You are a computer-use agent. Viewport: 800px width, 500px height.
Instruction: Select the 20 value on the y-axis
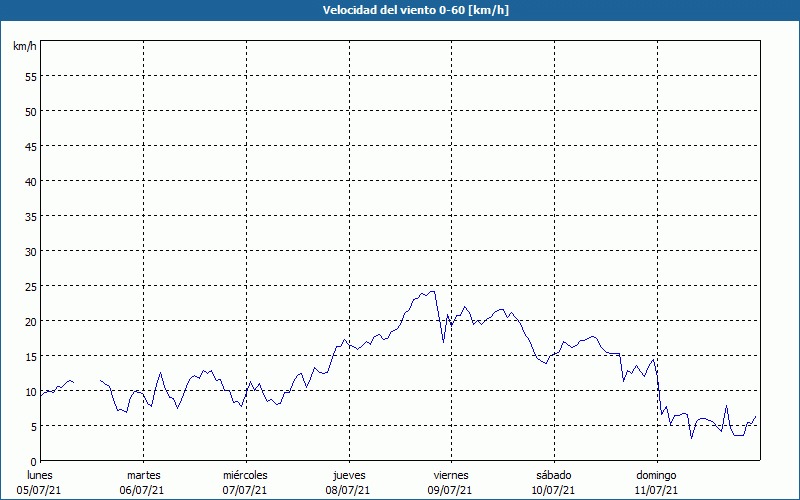[x=31, y=321]
